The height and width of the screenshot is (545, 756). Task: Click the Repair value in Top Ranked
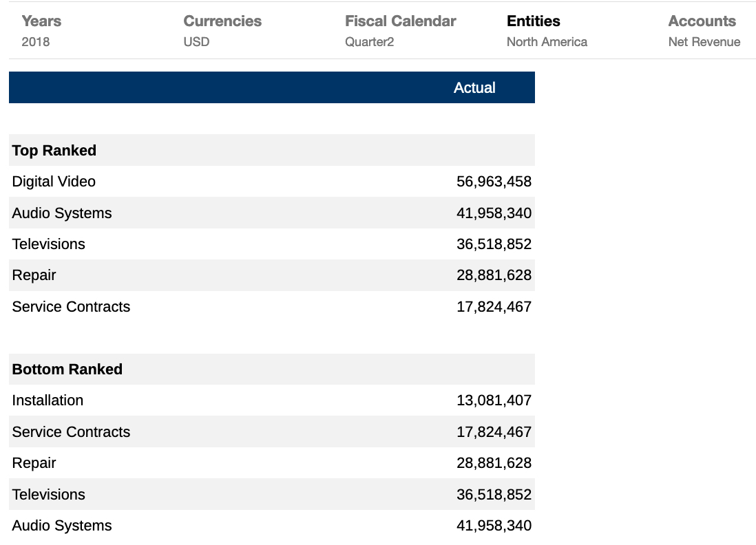[x=494, y=275]
